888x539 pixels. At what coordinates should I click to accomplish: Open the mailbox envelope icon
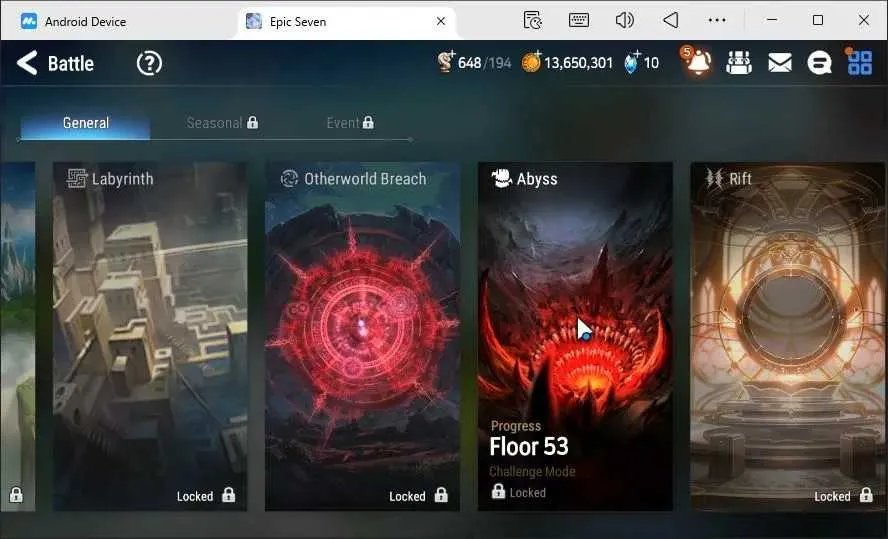[x=780, y=63]
